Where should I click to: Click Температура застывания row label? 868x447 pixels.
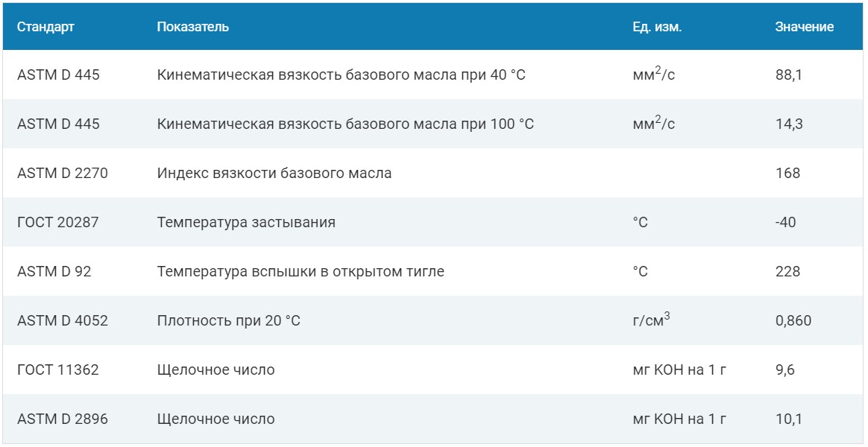[246, 223]
